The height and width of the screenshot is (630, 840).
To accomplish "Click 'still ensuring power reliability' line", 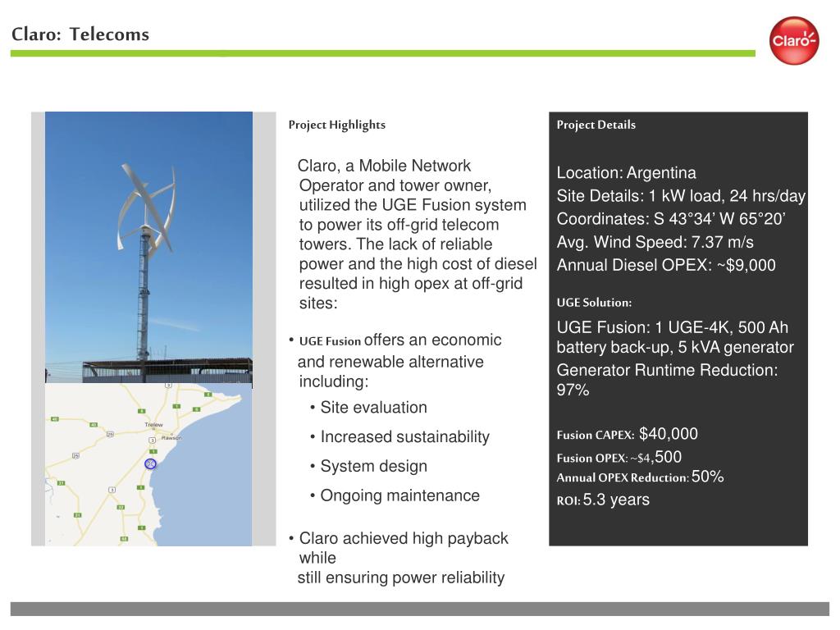I will click(401, 577).
